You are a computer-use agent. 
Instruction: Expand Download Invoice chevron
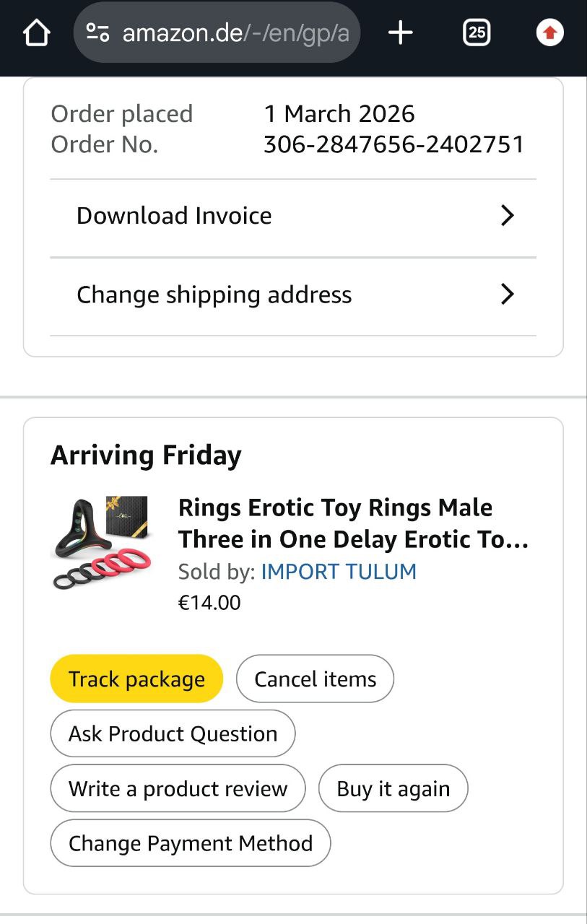508,216
